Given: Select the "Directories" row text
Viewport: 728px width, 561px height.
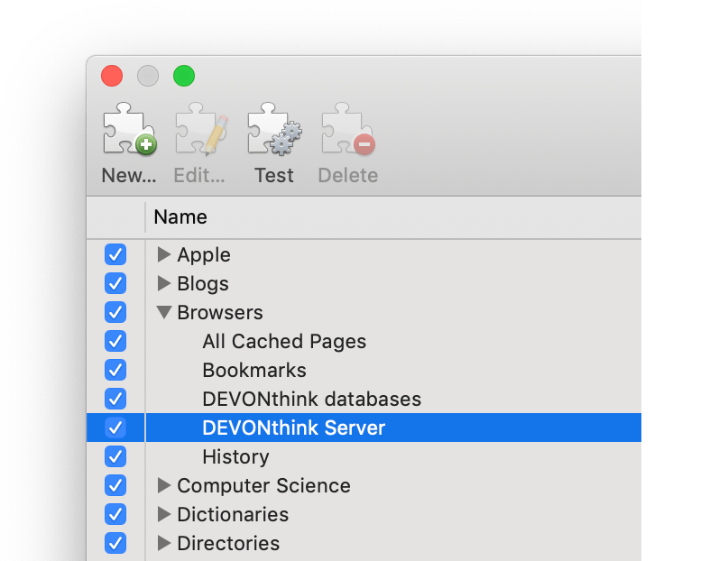Looking at the screenshot, I should click(x=228, y=543).
